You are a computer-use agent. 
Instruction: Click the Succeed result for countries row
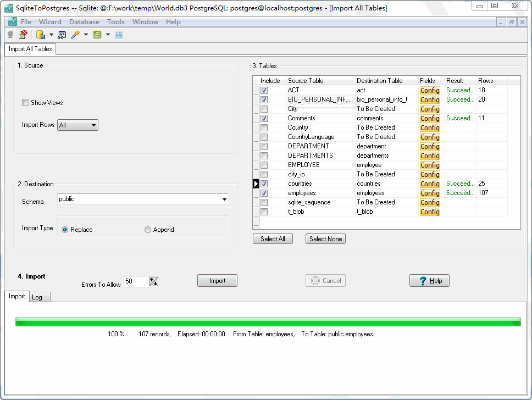click(461, 184)
